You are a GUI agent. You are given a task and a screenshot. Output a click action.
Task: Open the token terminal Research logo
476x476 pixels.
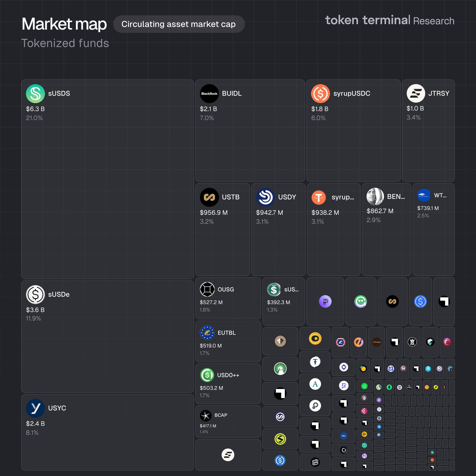point(390,20)
